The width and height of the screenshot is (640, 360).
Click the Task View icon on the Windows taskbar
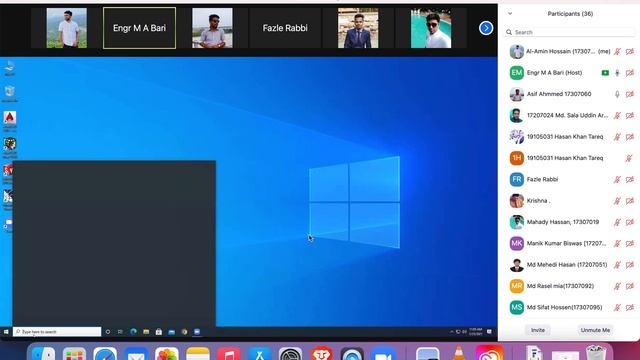pos(120,332)
